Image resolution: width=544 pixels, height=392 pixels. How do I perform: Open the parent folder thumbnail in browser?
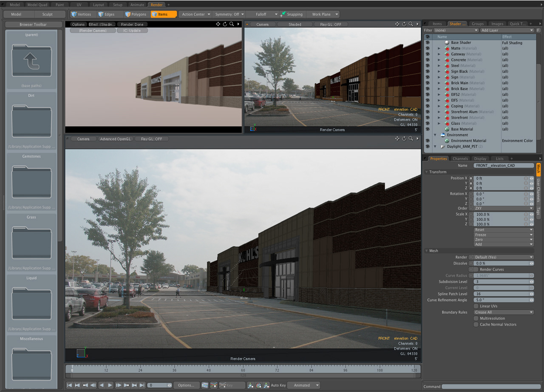32,62
